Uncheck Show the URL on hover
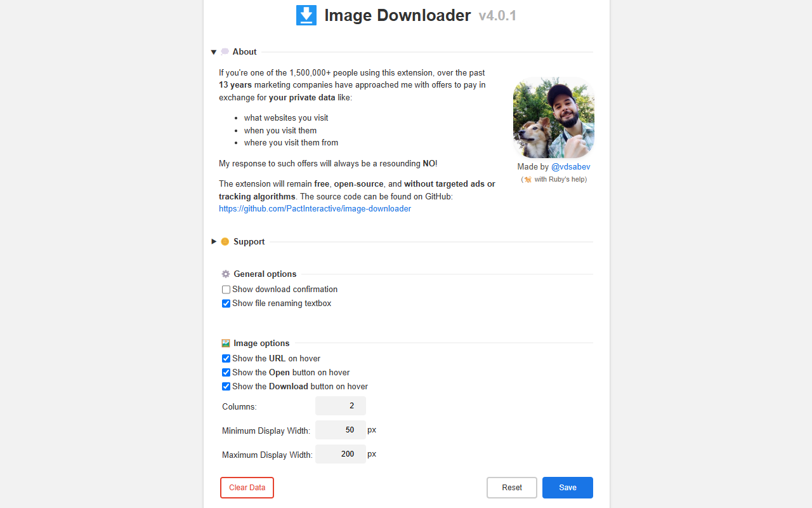 [226, 358]
